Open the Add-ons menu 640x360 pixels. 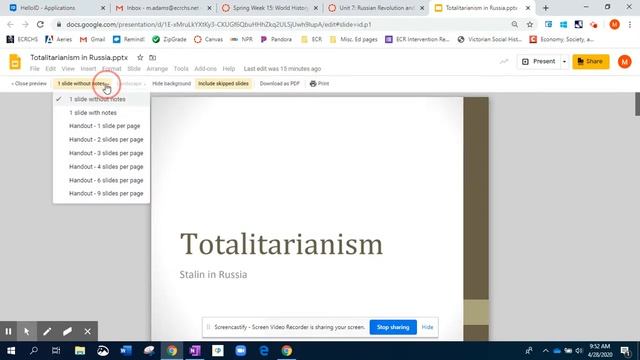pos(205,69)
